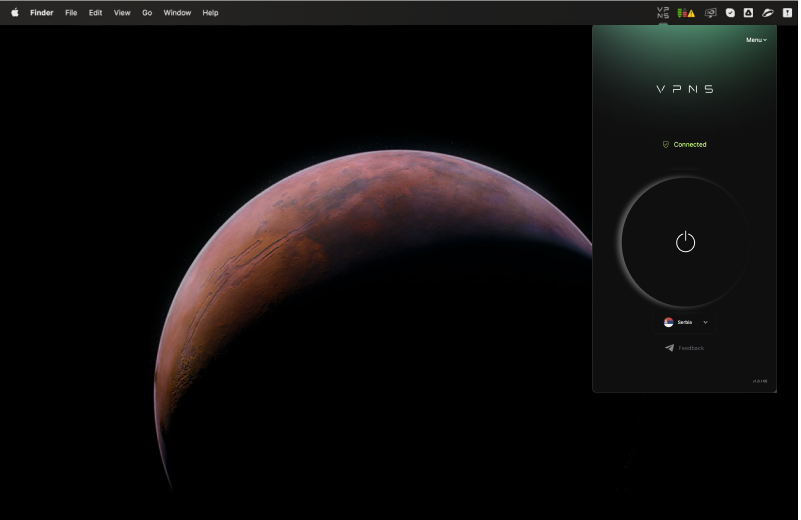
Task: Expand the Menu dropdown in VPNS panel
Action: 756,40
